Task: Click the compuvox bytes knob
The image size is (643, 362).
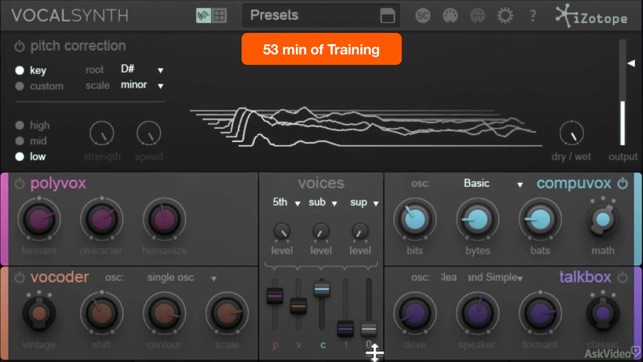Action: tap(477, 219)
